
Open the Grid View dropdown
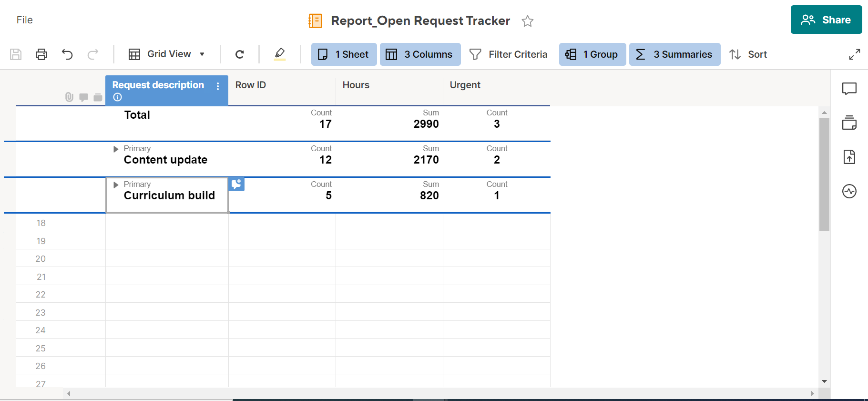pyautogui.click(x=167, y=54)
